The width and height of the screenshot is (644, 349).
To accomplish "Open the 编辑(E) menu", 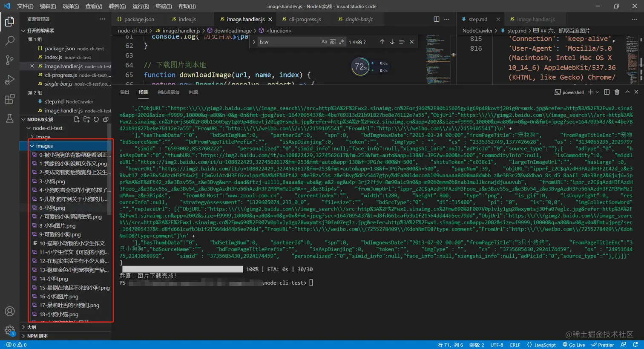I will click(x=48, y=6).
